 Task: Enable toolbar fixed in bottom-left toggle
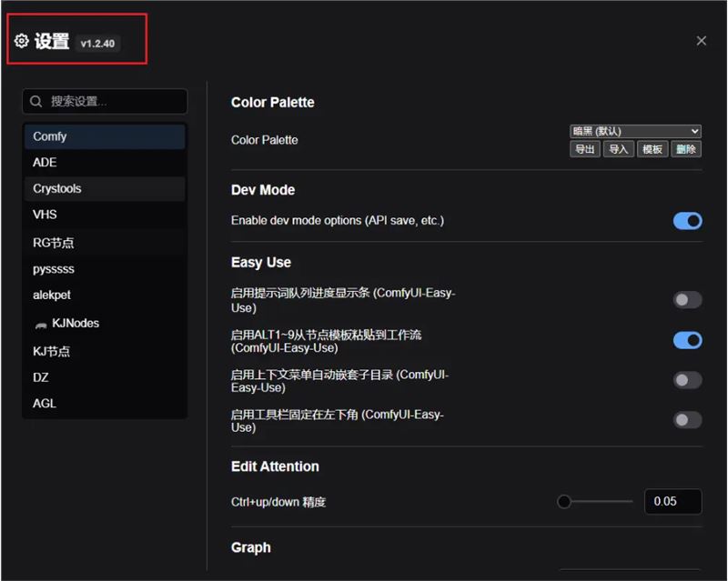tap(688, 420)
